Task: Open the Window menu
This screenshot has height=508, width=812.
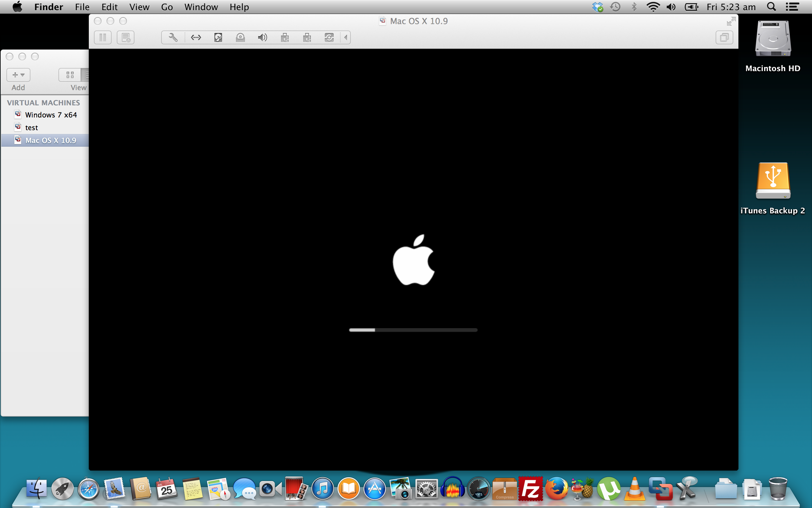Action: coord(201,7)
